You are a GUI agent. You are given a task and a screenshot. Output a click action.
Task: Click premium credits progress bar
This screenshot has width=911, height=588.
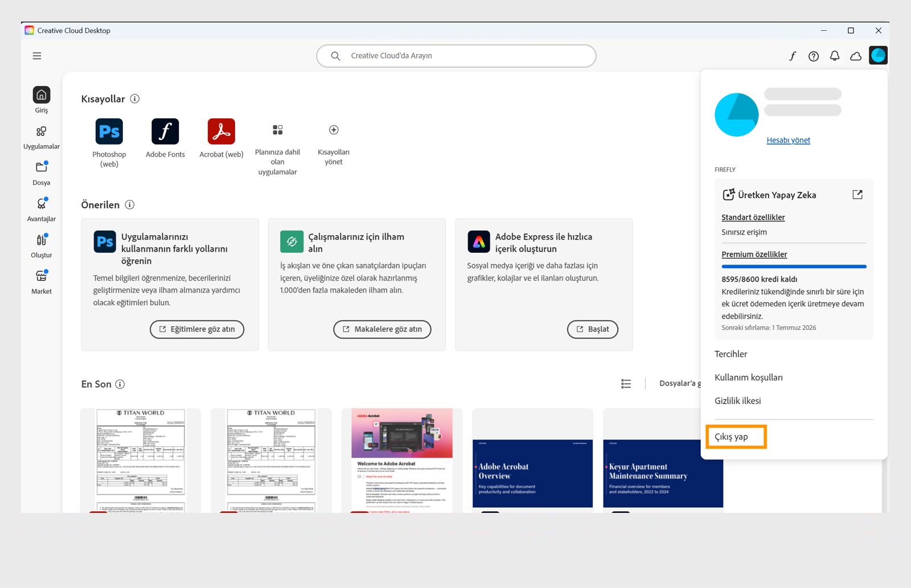(794, 266)
